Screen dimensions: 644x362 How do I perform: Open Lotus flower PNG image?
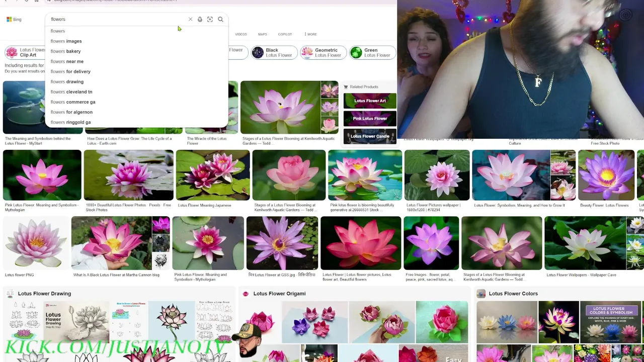tap(36, 243)
